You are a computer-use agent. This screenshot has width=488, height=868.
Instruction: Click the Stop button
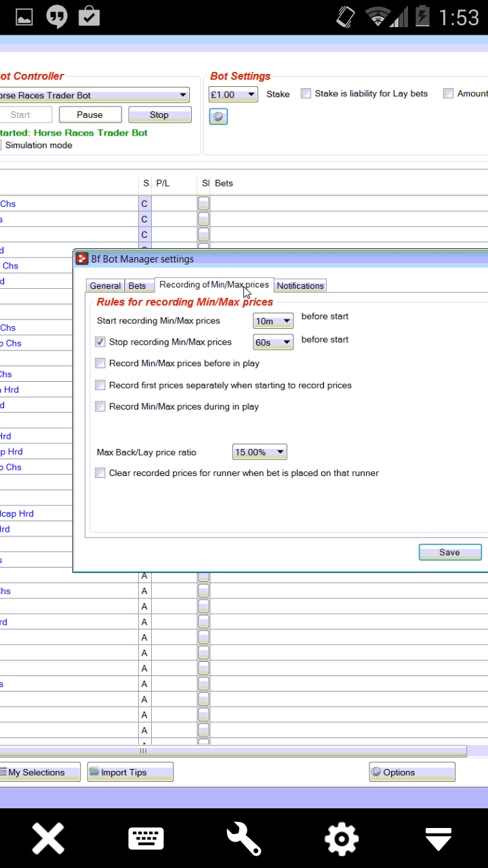160,115
